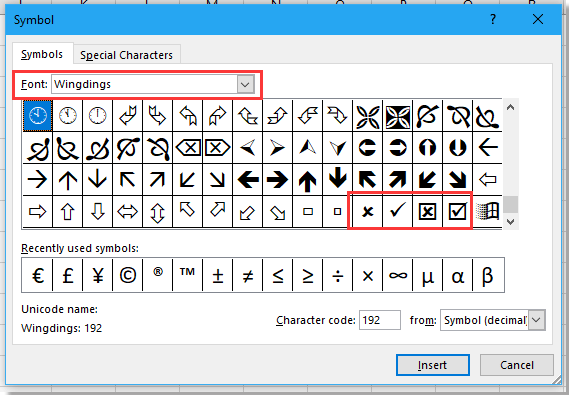The width and height of the screenshot is (569, 395).
Task: Select the infinity symbol from recent symbols
Action: pos(398,275)
